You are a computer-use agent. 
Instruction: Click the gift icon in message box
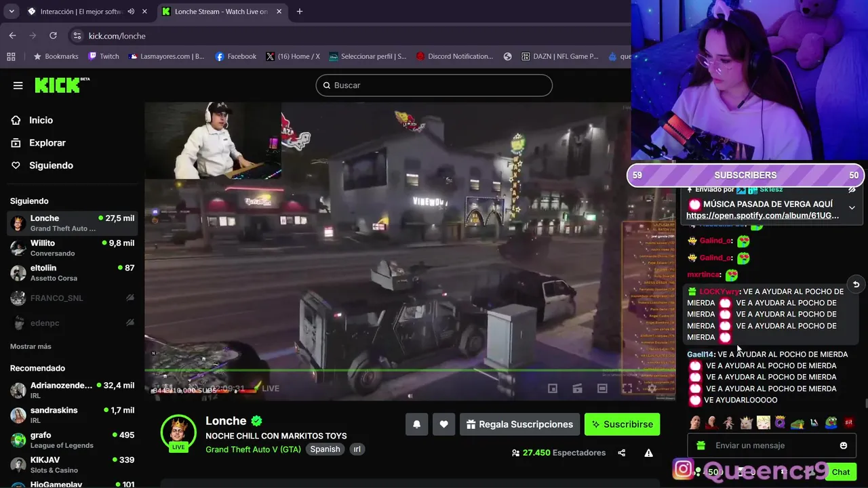(x=701, y=445)
